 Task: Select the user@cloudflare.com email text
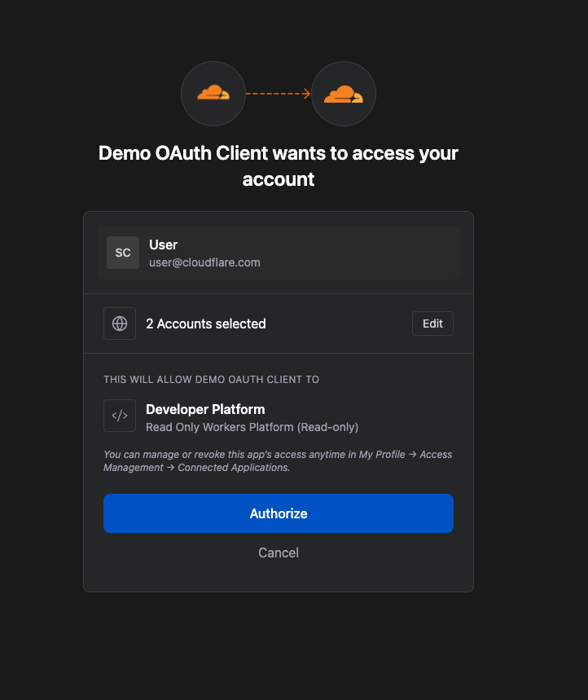204,262
